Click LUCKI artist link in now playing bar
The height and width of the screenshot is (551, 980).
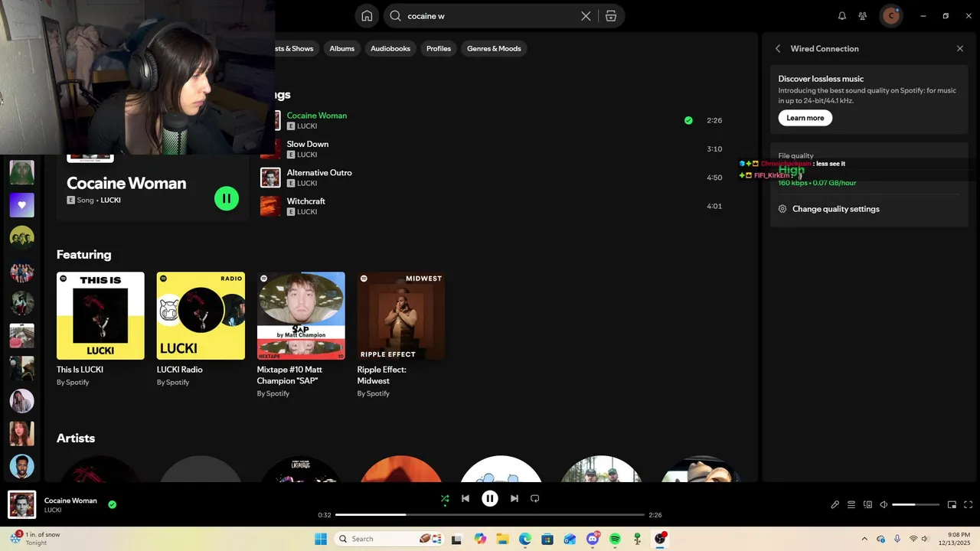[x=53, y=510]
